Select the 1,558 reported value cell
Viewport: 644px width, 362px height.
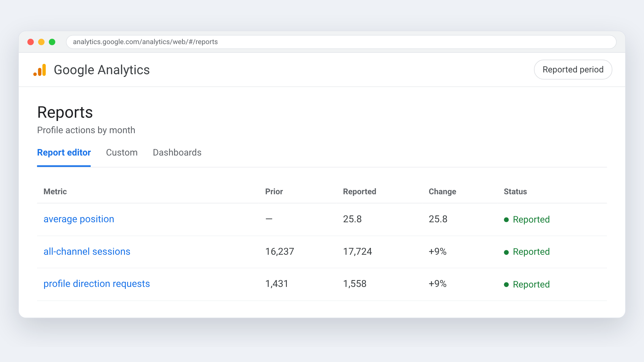tap(355, 284)
